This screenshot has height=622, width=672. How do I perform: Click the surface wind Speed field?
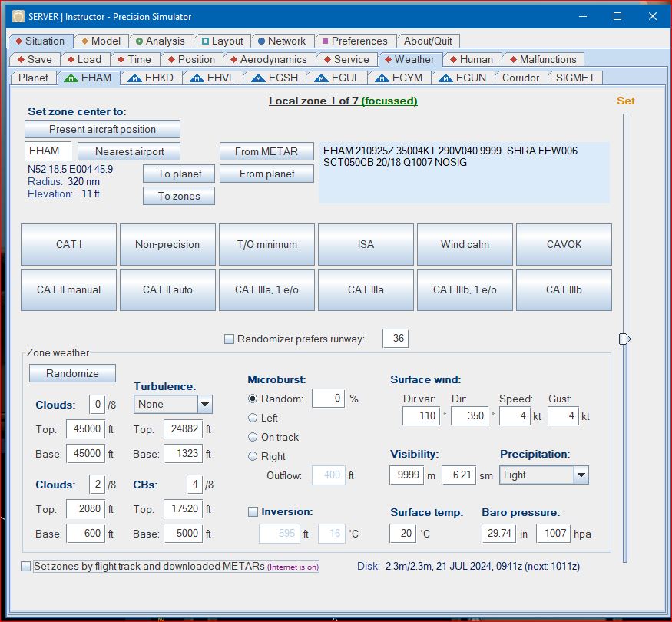(x=515, y=416)
